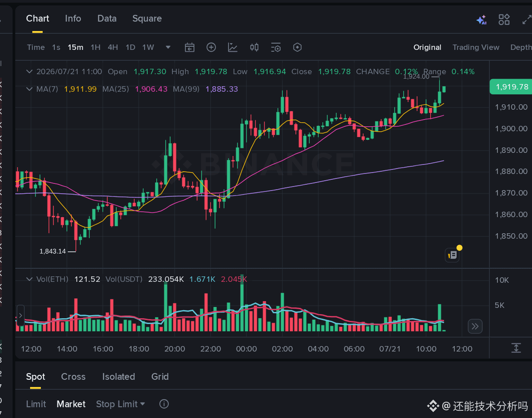Click the hexagon settings icon

pos(297,47)
